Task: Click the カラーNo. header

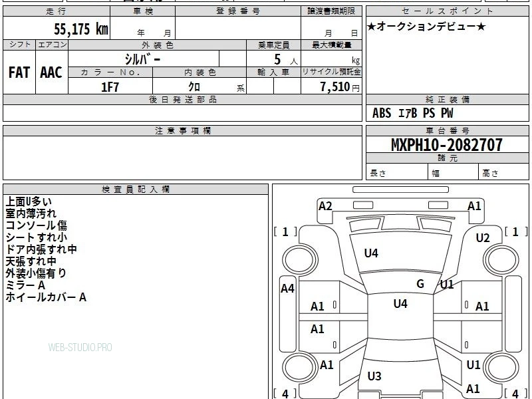Action: 110,72
